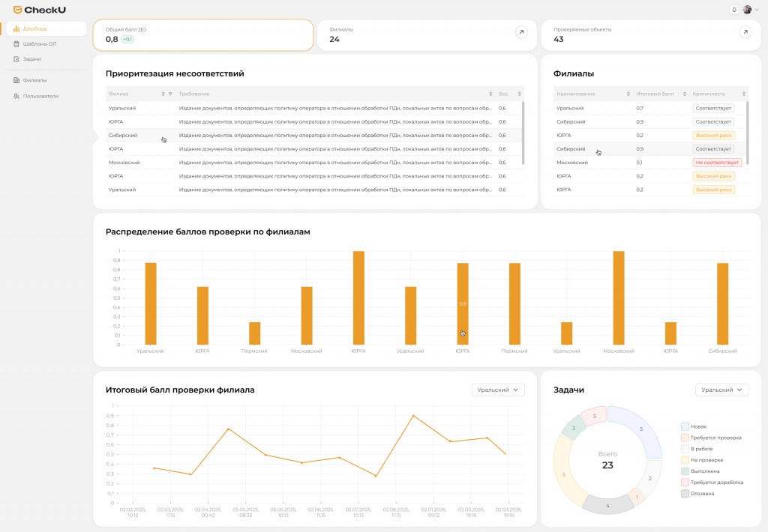
Task: Open the user avatar profile menu
Action: pyautogui.click(x=747, y=10)
